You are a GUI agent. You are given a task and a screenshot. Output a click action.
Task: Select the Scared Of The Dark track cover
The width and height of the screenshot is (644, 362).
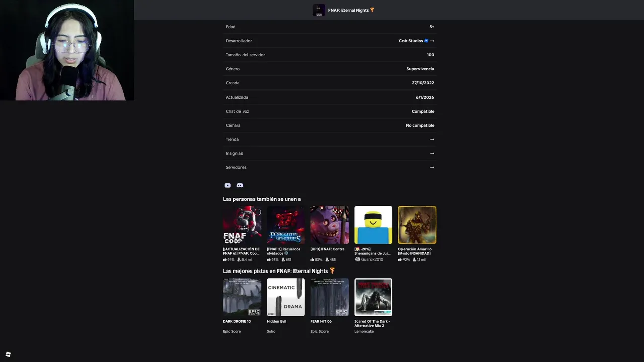(x=373, y=297)
